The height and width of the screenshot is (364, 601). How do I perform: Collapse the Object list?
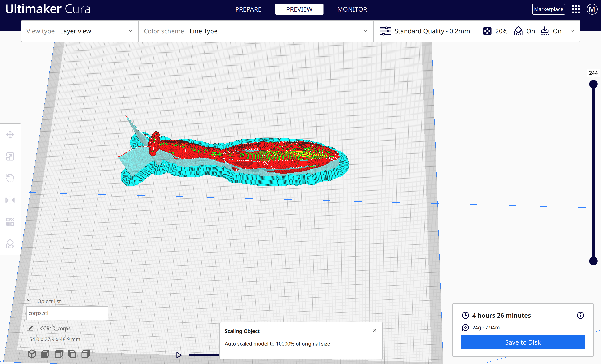point(29,301)
